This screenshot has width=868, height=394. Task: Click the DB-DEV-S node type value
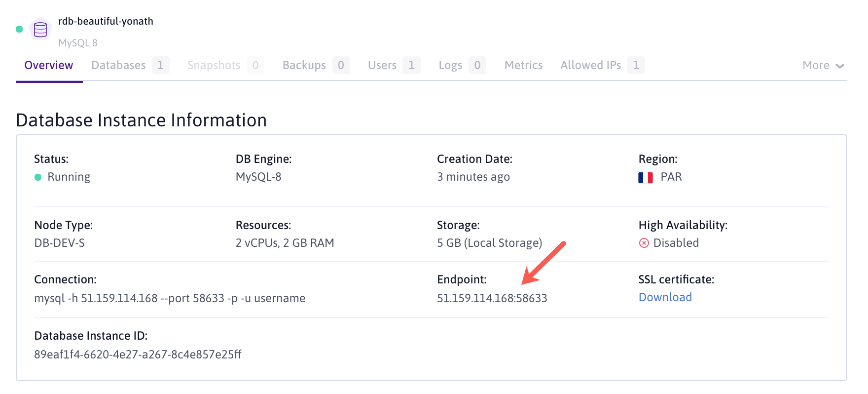tap(59, 243)
